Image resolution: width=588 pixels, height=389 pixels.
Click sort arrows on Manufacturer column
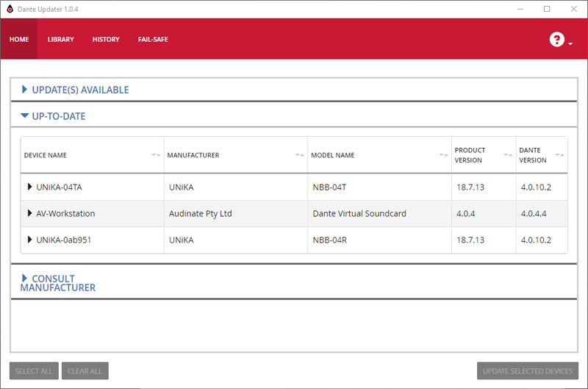pyautogui.click(x=299, y=155)
